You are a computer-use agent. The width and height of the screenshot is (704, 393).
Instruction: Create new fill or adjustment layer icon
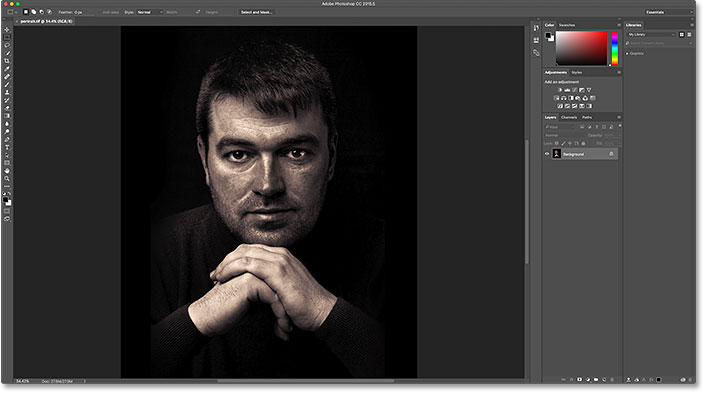click(x=588, y=380)
